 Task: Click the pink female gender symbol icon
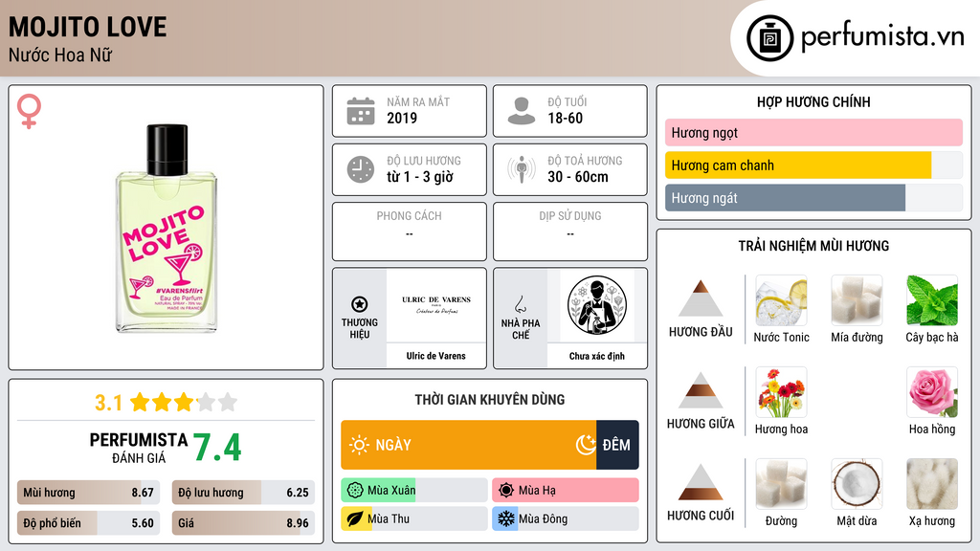point(29,111)
